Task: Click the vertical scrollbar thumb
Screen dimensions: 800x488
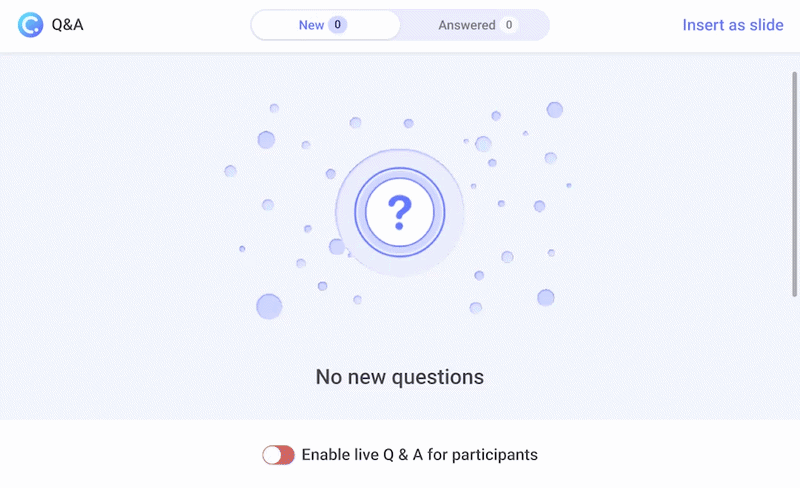Action: click(x=795, y=180)
